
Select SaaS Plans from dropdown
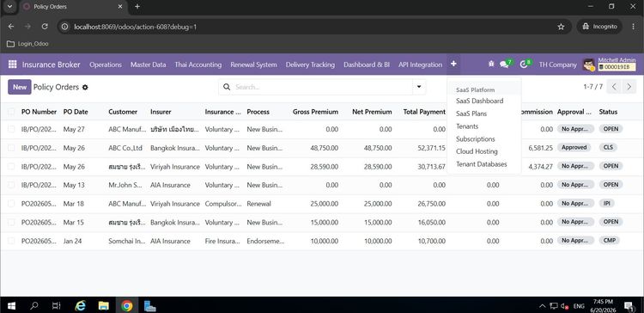tap(471, 114)
